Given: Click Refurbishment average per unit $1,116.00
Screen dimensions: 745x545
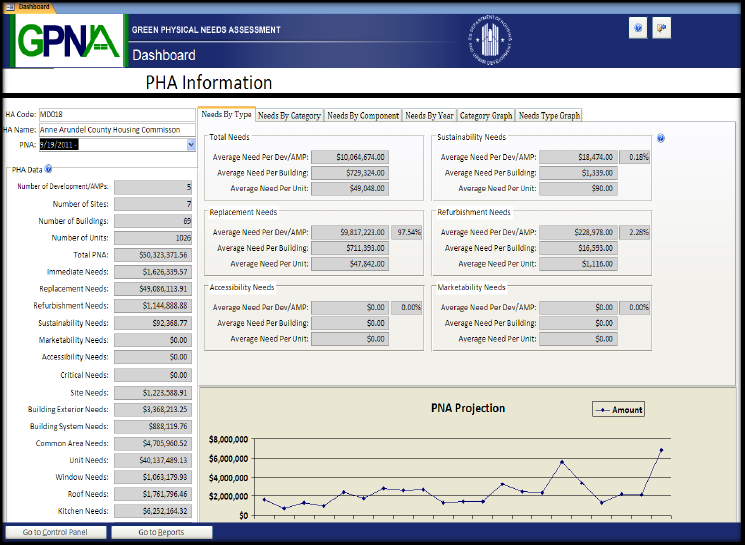Looking at the screenshot, I should coord(579,264).
